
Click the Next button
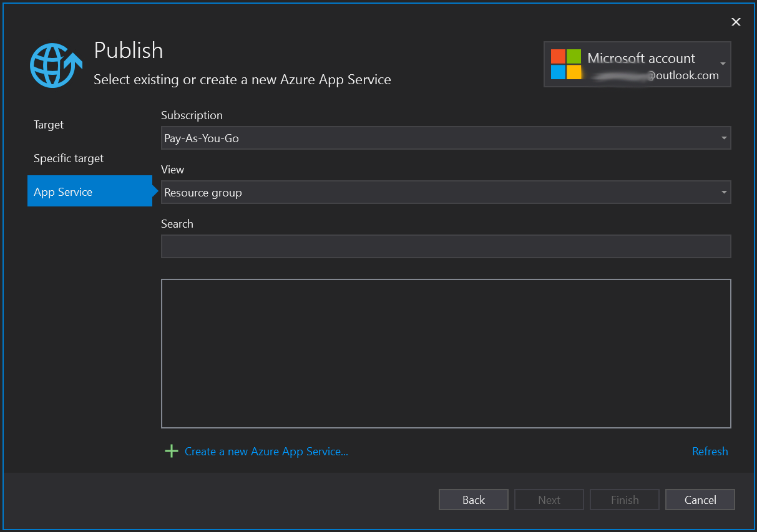[549, 500]
